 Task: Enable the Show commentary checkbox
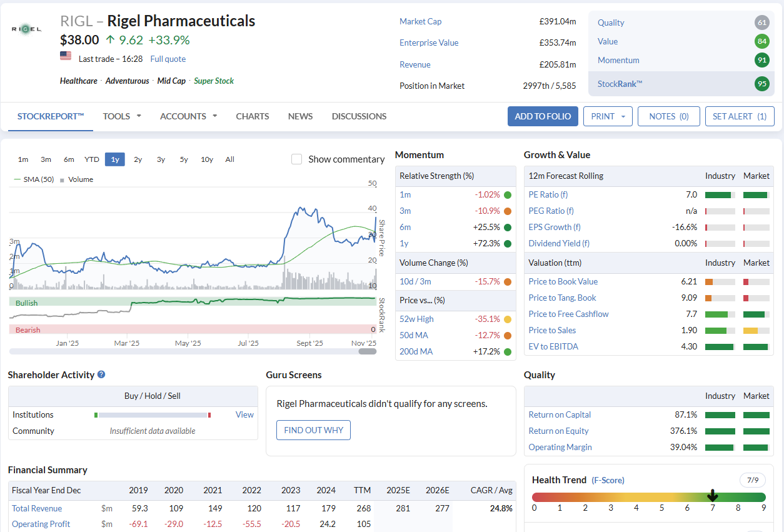point(297,159)
